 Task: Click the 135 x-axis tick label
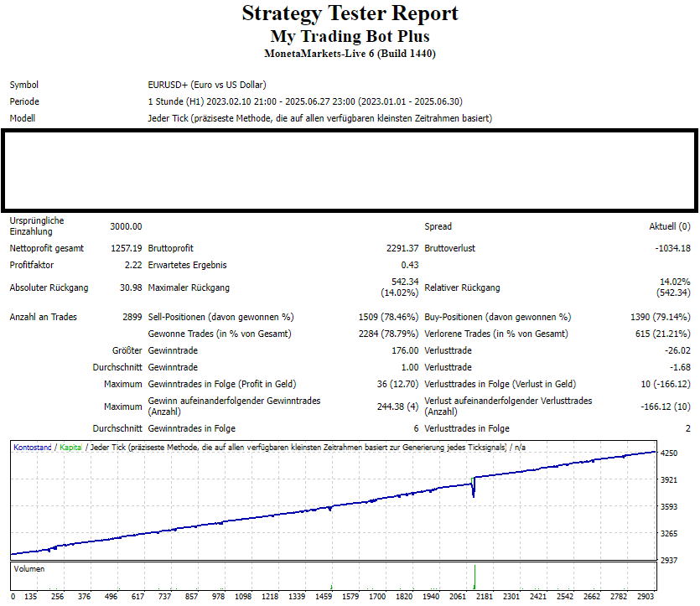click(30, 597)
